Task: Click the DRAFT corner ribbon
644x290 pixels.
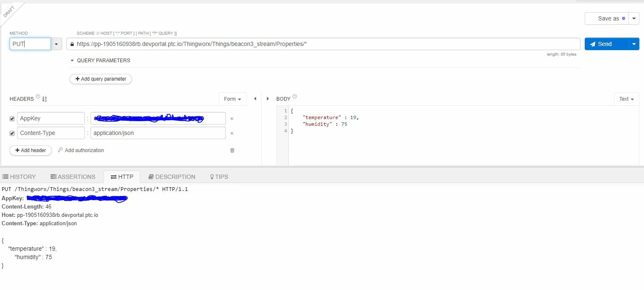Action: pyautogui.click(x=9, y=11)
